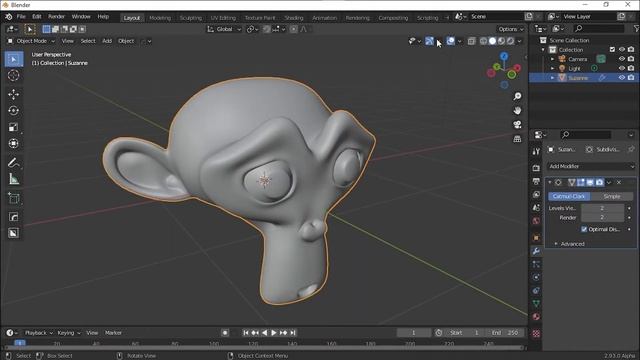Open the Keying dropdown

[69, 333]
